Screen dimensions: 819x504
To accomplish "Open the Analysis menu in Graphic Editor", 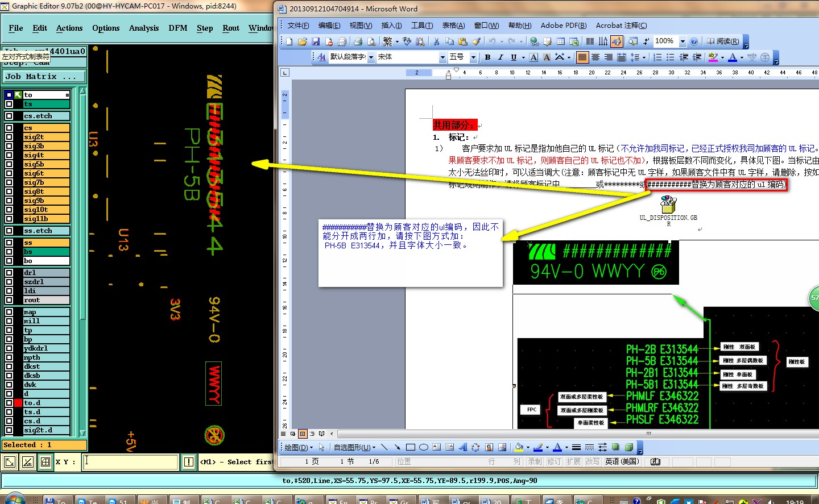I will [144, 28].
